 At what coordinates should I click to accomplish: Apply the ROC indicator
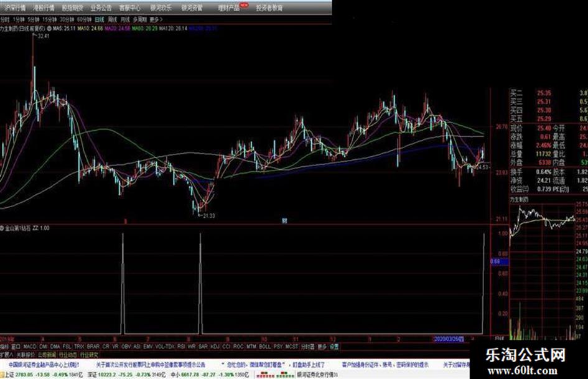pos(238,347)
